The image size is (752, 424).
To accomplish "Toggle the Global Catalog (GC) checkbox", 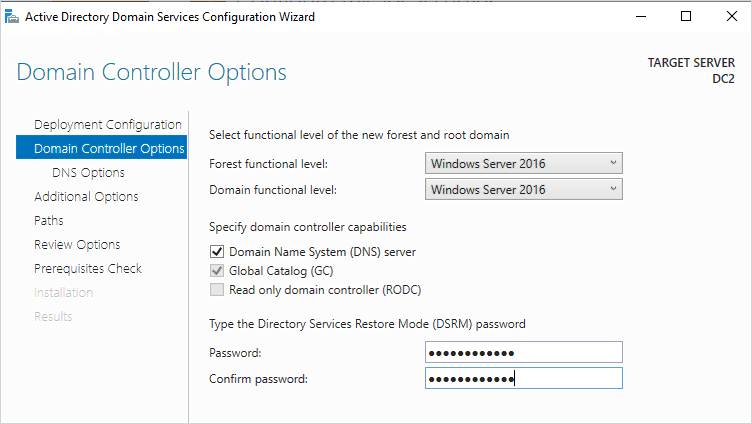I will [x=217, y=271].
